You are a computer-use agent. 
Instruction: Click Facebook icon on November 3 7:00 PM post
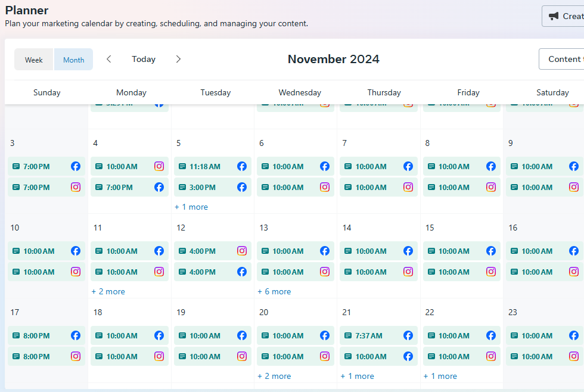click(x=76, y=166)
